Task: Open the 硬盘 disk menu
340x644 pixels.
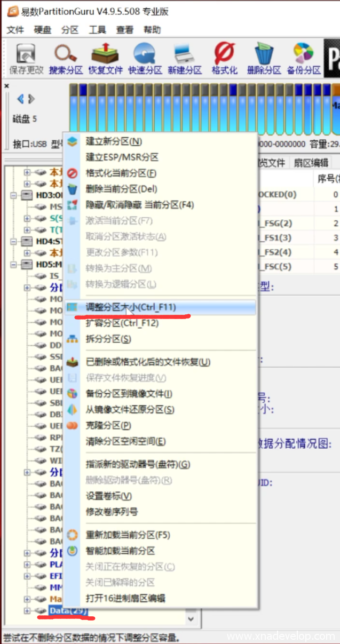Action: coord(42,30)
